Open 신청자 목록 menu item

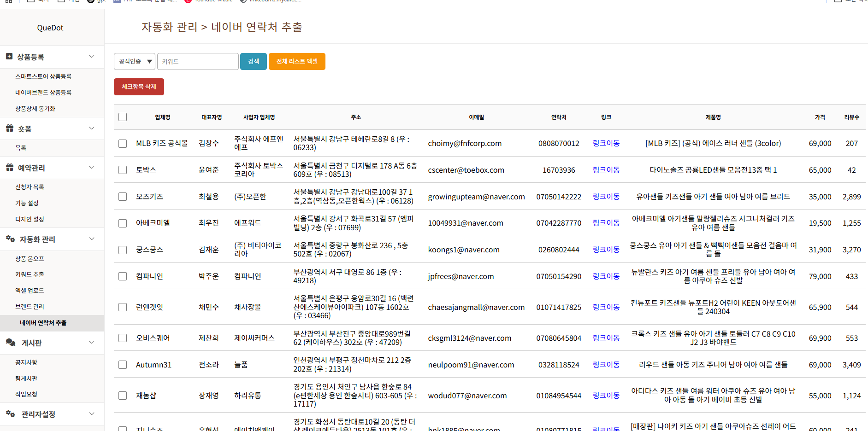(30, 187)
